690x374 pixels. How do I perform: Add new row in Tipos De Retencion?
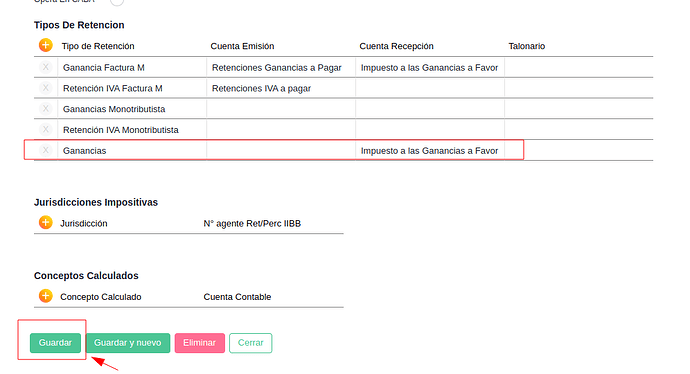pyautogui.click(x=45, y=45)
